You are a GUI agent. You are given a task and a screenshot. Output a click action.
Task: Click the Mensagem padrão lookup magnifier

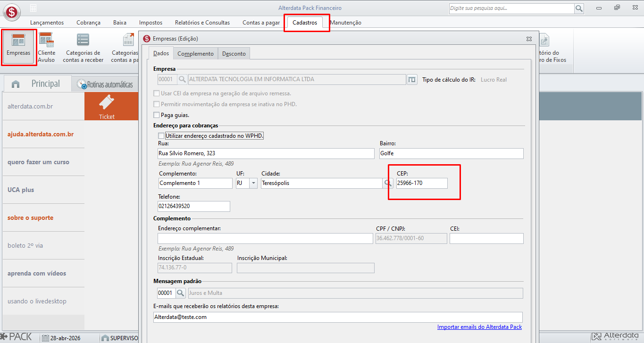[181, 293]
